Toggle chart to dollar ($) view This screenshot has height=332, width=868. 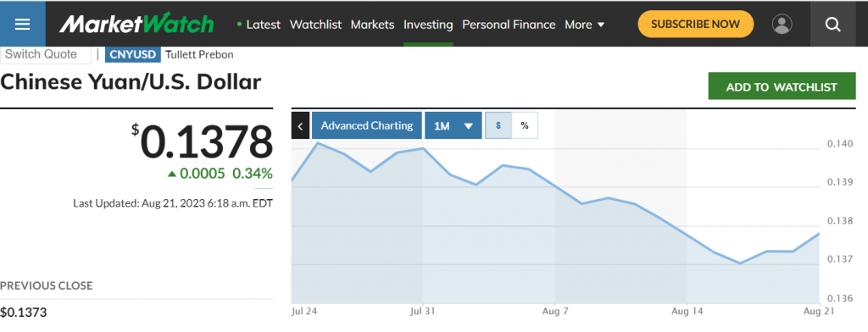498,125
